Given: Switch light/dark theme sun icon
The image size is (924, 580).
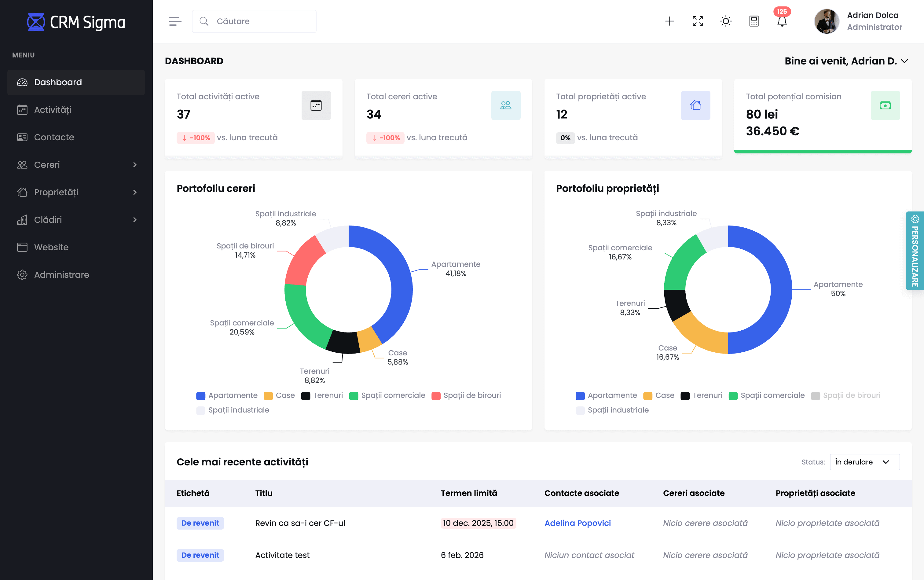Looking at the screenshot, I should pyautogui.click(x=726, y=21).
